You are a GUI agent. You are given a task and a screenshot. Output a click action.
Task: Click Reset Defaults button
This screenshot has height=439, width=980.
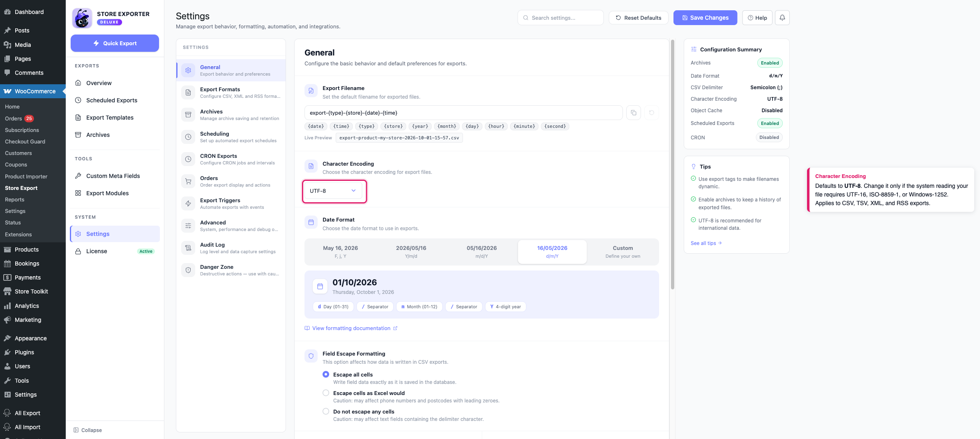click(639, 18)
